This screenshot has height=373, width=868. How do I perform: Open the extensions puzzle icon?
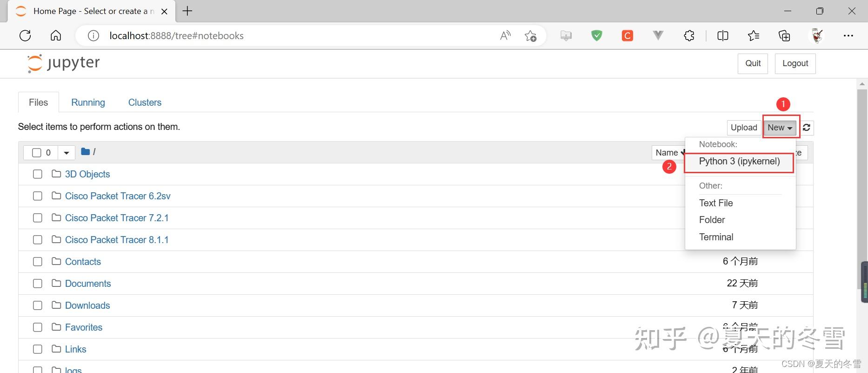689,36
